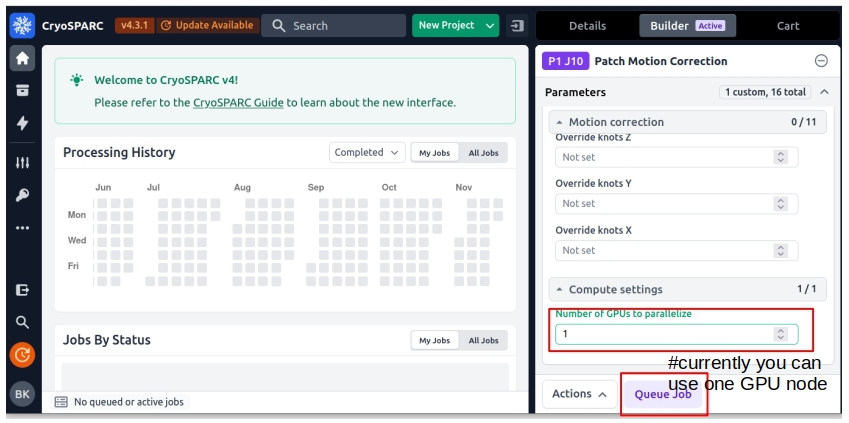This screenshot has width=849, height=423.
Task: Open the Cart tab
Action: 788,26
